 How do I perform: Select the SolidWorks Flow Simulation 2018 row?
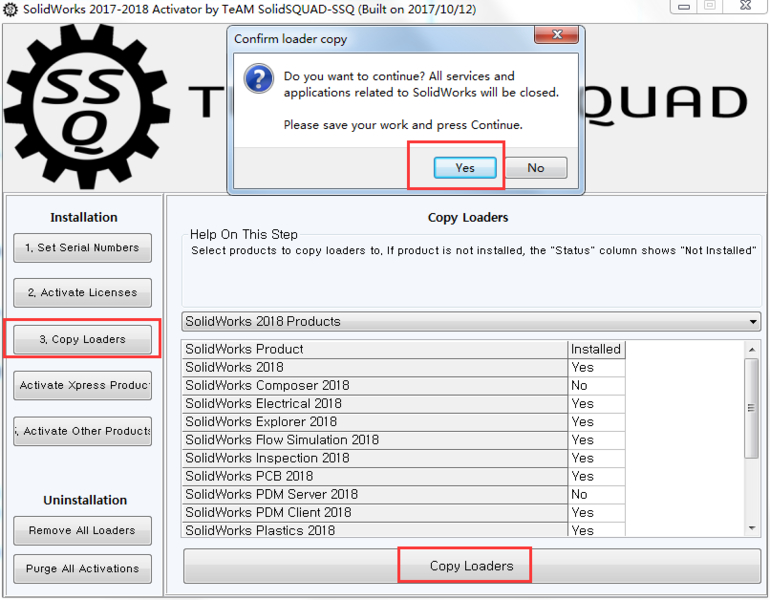pos(404,440)
